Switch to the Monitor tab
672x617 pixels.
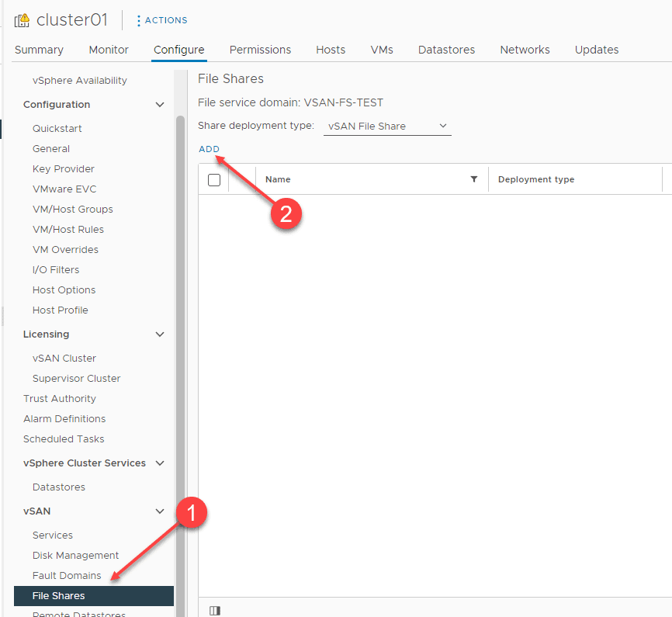pyautogui.click(x=108, y=49)
